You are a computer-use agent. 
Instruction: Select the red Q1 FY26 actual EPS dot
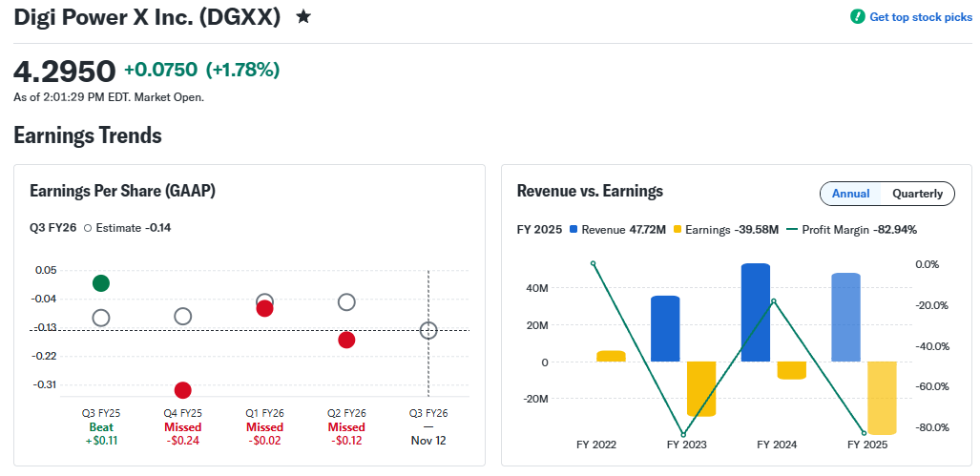[x=264, y=308]
